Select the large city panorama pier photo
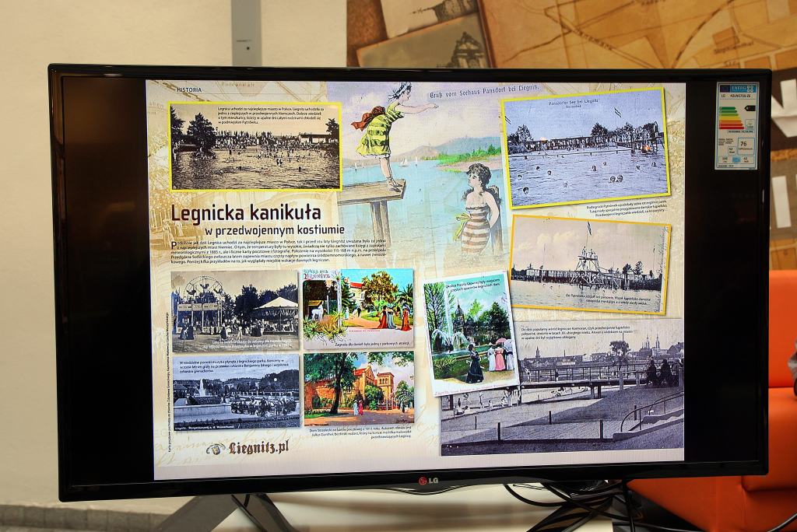Image resolution: width=797 pixels, height=532 pixels. pyautogui.click(x=562, y=387)
